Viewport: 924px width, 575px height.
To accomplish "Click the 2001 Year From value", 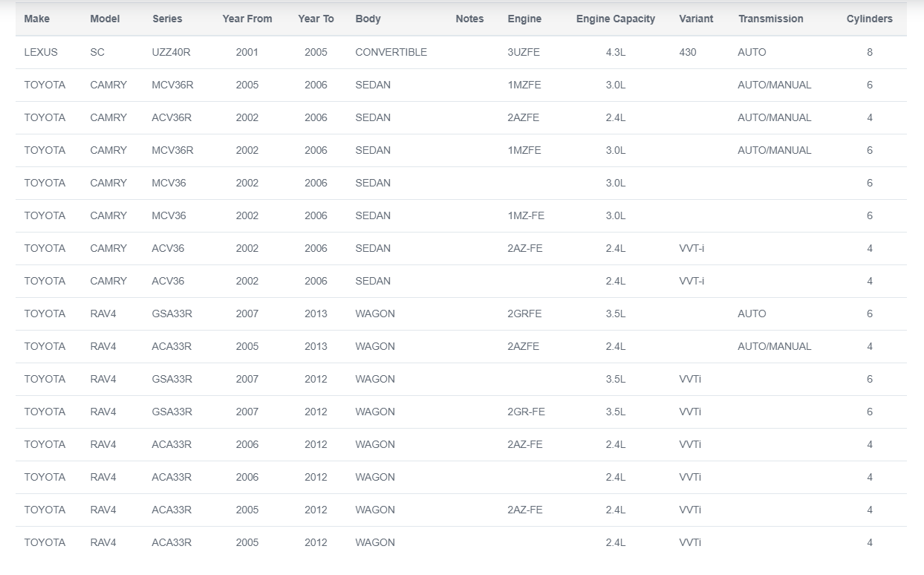I will (x=247, y=52).
